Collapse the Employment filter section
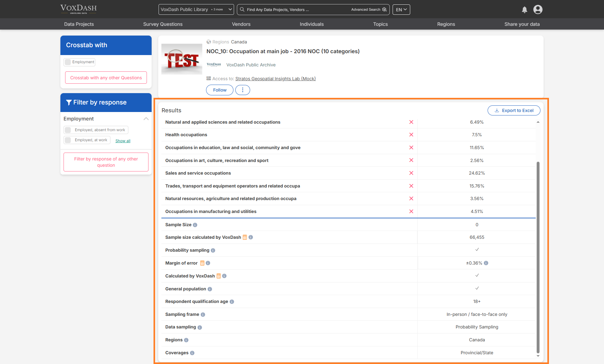The width and height of the screenshot is (604, 364). pyautogui.click(x=146, y=119)
